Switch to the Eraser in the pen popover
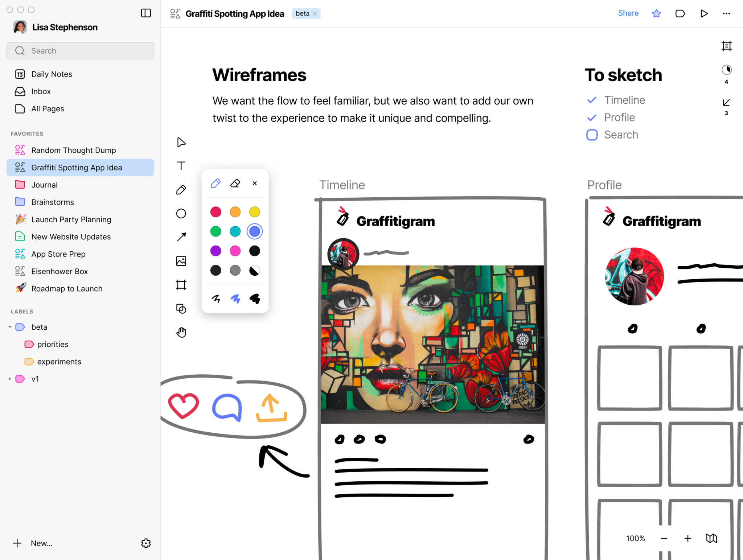743x560 pixels. [235, 183]
